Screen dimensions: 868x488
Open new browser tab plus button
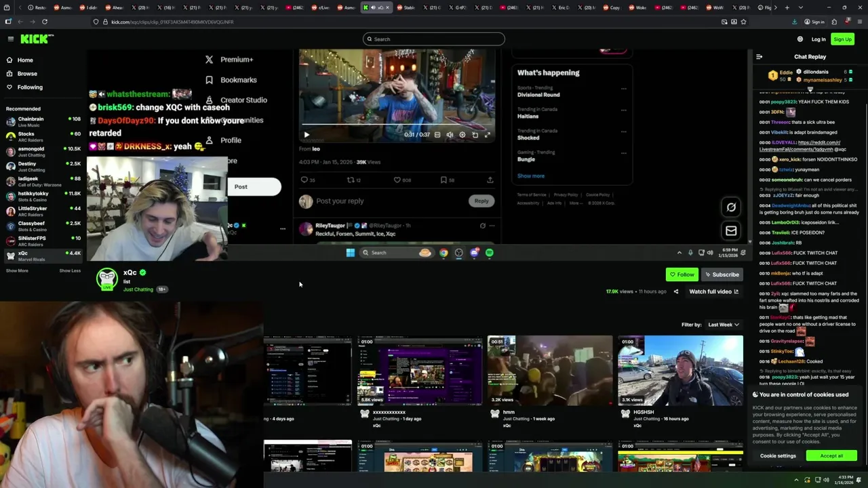tap(787, 7)
